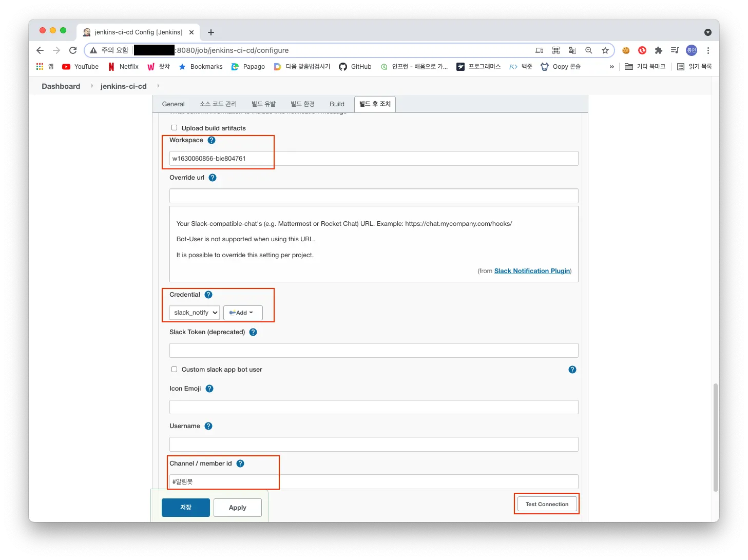Open the Bookmarks star folder
This screenshot has height=560, width=748.
[201, 67]
